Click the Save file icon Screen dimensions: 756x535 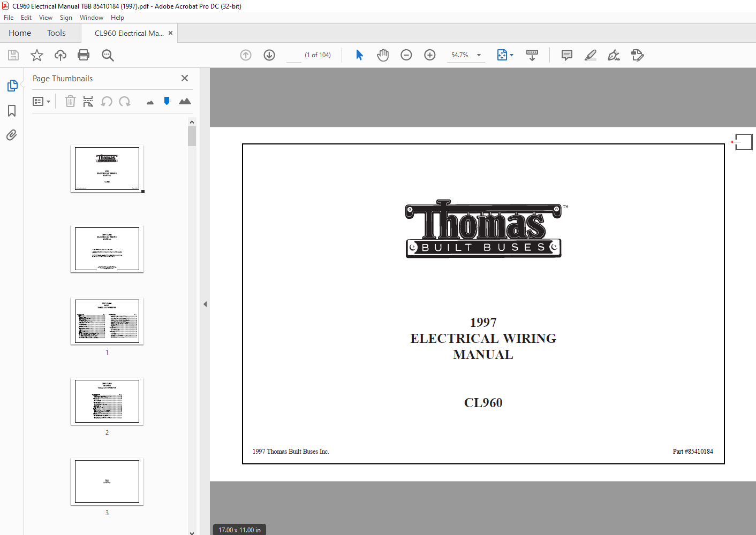[13, 55]
